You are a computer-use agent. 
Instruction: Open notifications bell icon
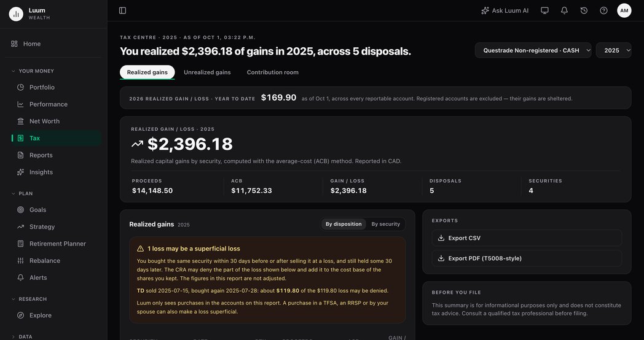click(564, 10)
